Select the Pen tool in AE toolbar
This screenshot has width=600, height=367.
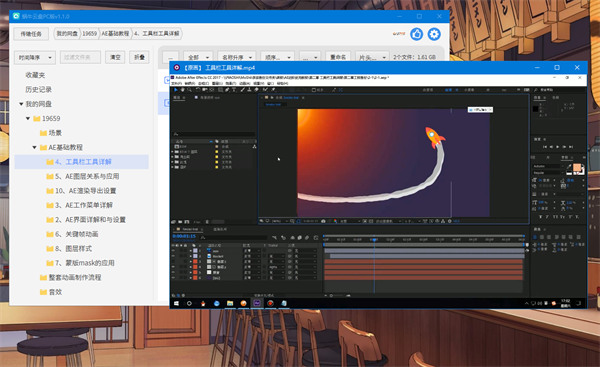tap(227, 90)
